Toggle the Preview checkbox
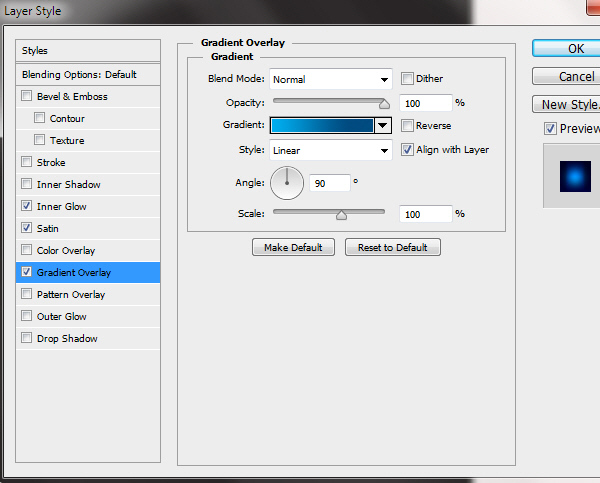Image resolution: width=600 pixels, height=483 pixels. 550,129
